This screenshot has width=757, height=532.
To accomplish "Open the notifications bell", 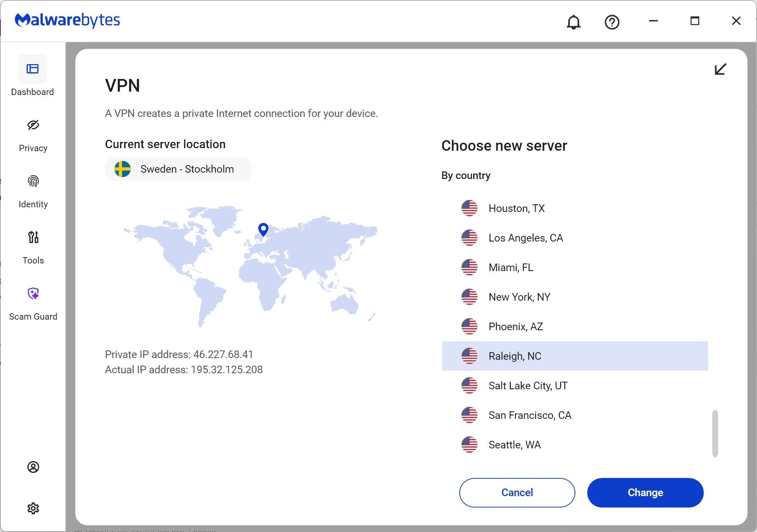I will tap(573, 22).
